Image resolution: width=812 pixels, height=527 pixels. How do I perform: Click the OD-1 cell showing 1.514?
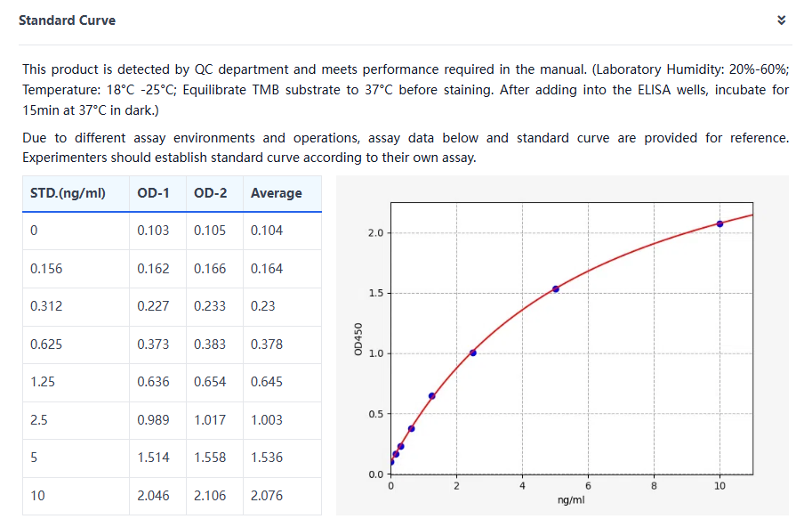[x=152, y=458]
